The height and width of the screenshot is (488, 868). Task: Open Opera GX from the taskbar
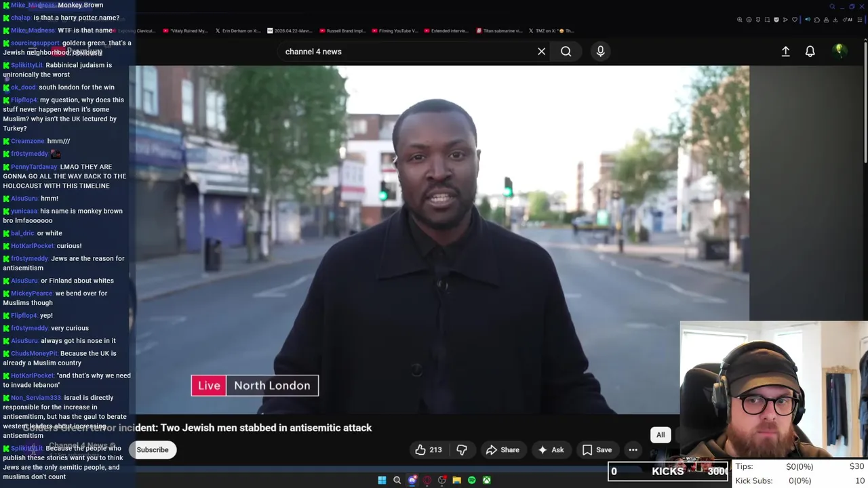click(x=427, y=480)
